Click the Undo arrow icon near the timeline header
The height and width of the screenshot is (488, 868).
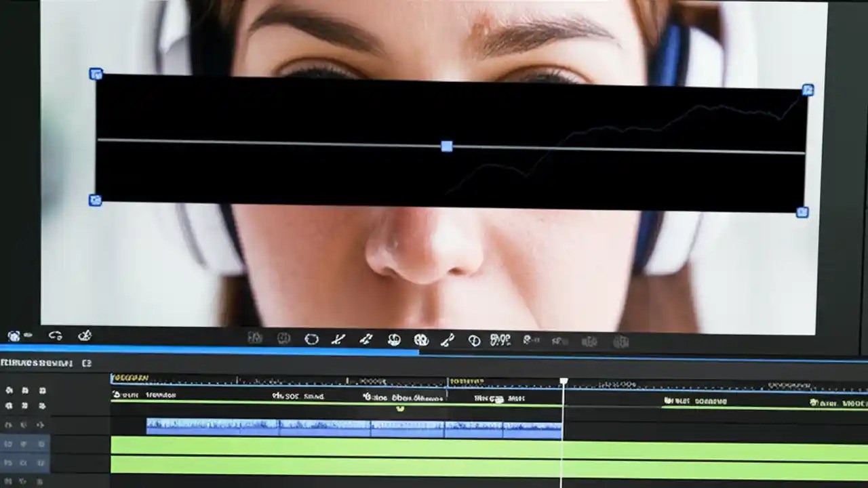coord(56,335)
